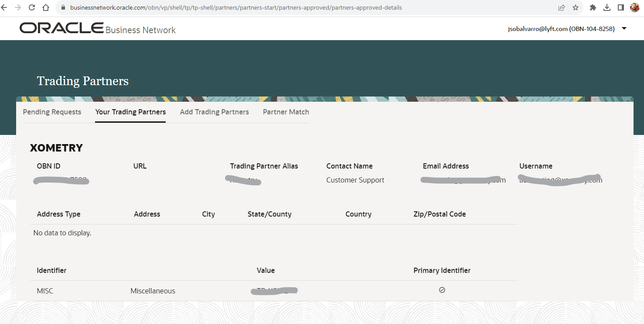Click the OBN ID column label

tap(48, 166)
